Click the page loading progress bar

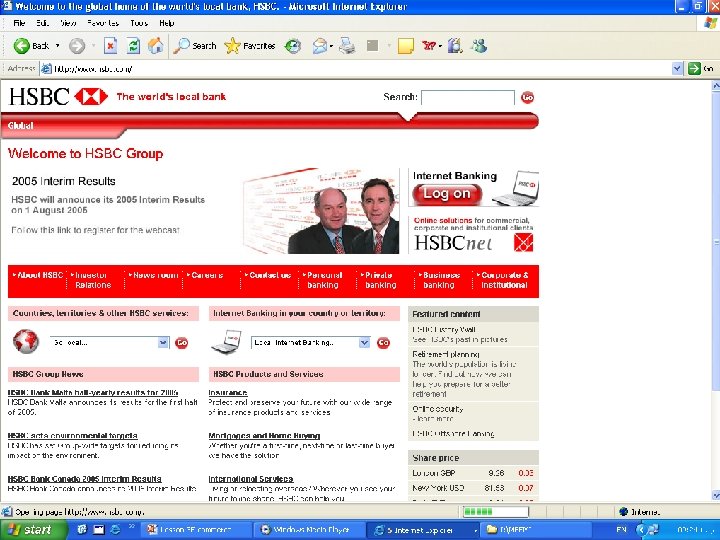(x=495, y=512)
